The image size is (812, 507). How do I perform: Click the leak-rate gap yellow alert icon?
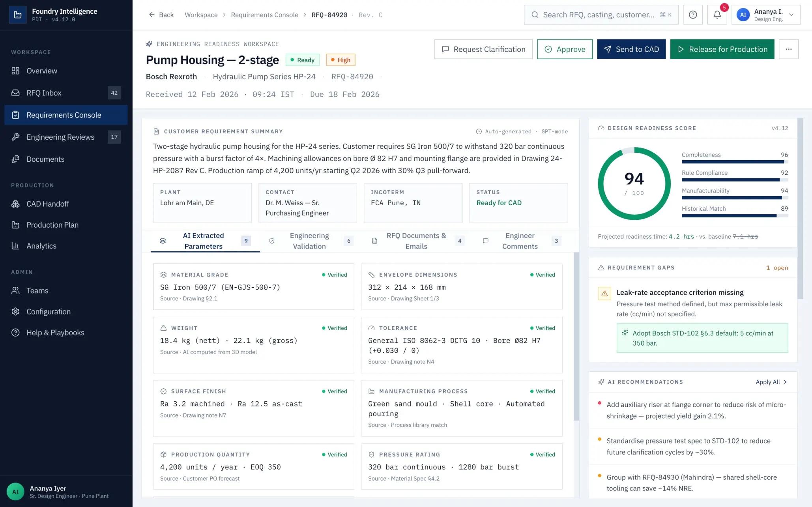604,294
